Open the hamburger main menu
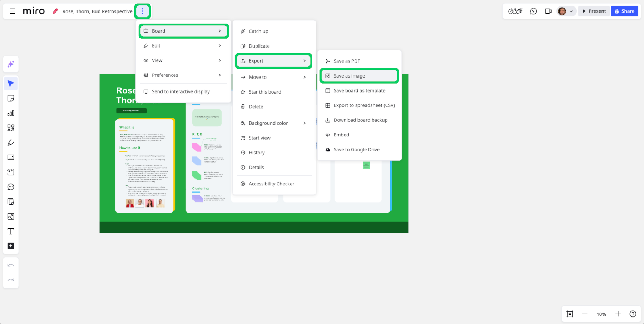 (x=13, y=11)
